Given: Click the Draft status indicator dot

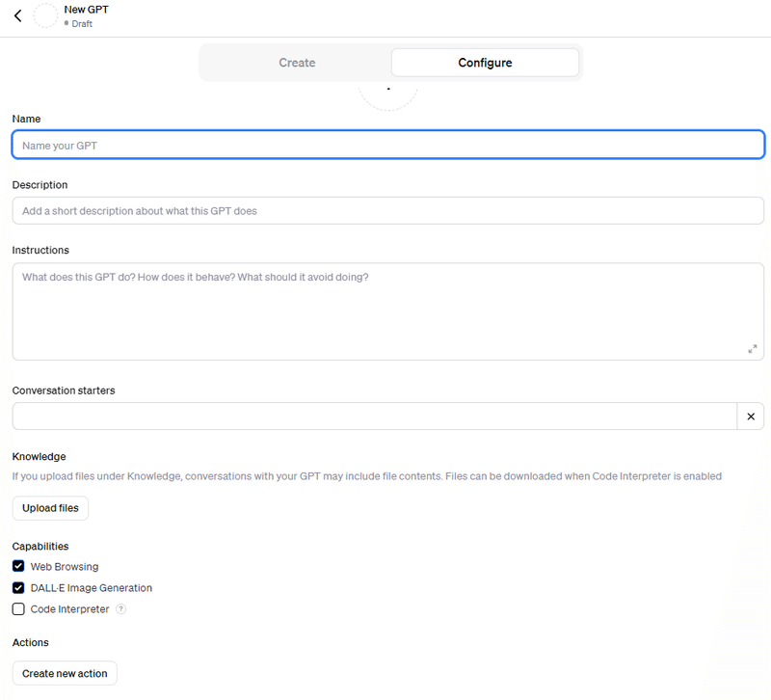Looking at the screenshot, I should point(66,23).
